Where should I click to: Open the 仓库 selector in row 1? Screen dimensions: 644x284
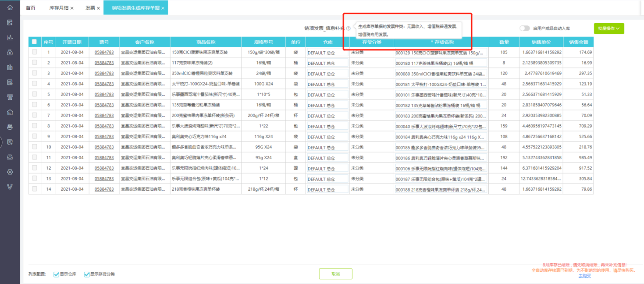[327, 53]
